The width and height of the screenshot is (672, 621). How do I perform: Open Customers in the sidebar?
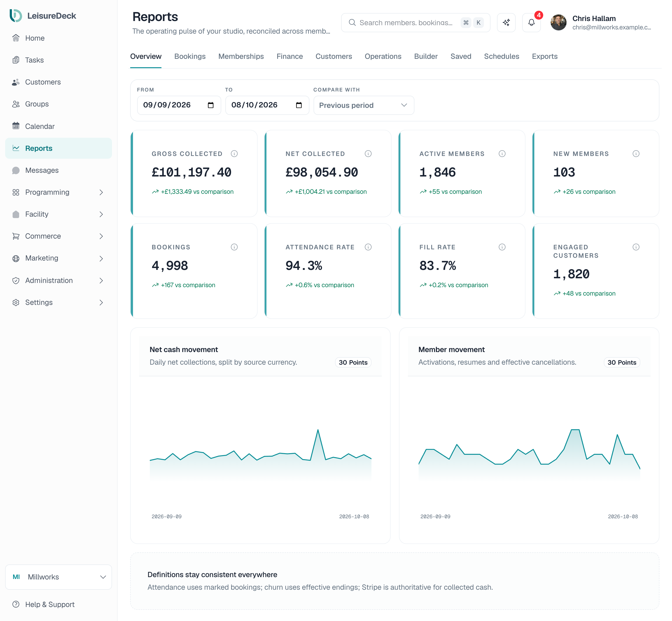(x=58, y=82)
